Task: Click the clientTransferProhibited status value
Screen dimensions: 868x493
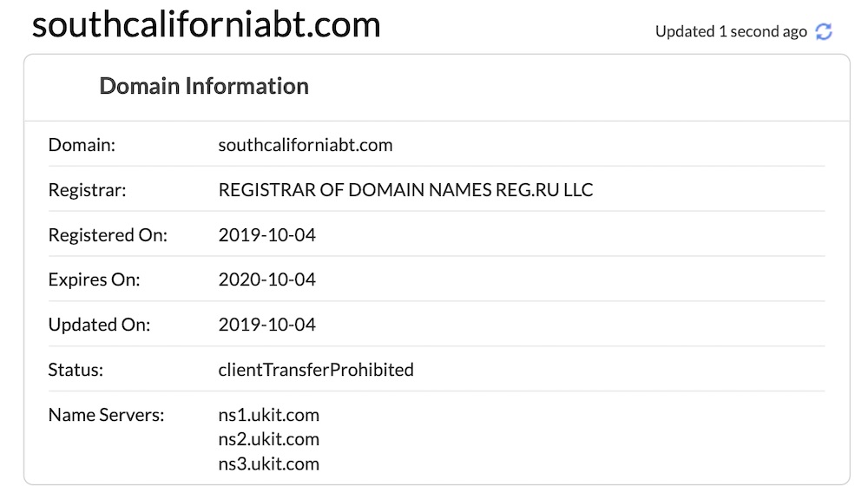Action: coord(316,370)
